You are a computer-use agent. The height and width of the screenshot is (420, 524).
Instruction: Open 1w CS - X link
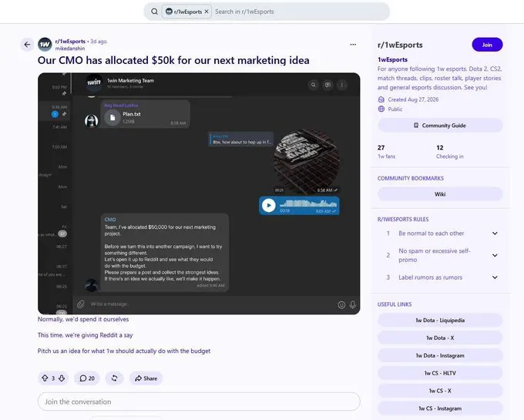click(440, 391)
